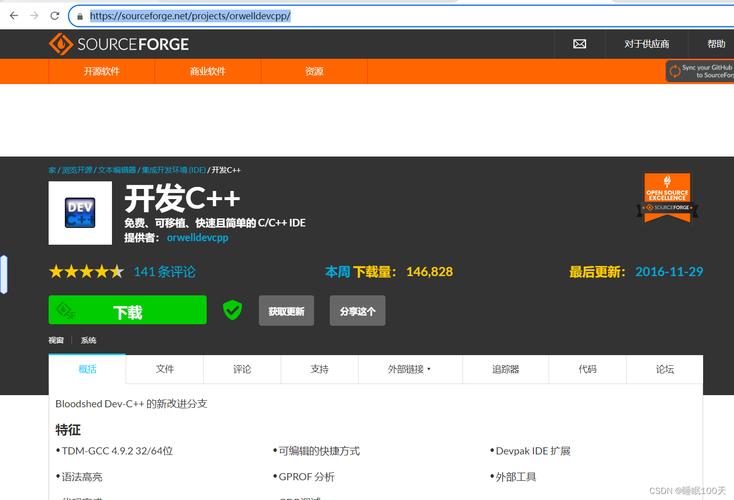Open the orwelldevcpp author link
The height and width of the screenshot is (500, 734).
(197, 238)
